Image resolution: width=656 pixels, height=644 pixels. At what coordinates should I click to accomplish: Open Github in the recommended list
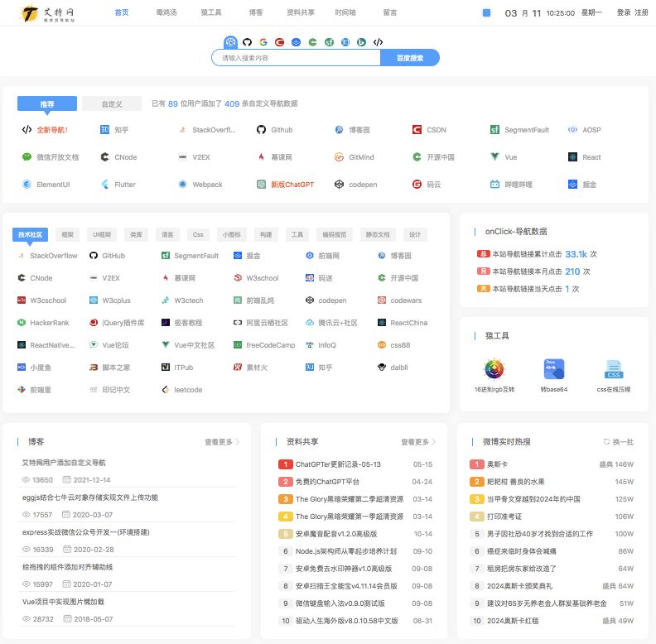[x=274, y=130]
